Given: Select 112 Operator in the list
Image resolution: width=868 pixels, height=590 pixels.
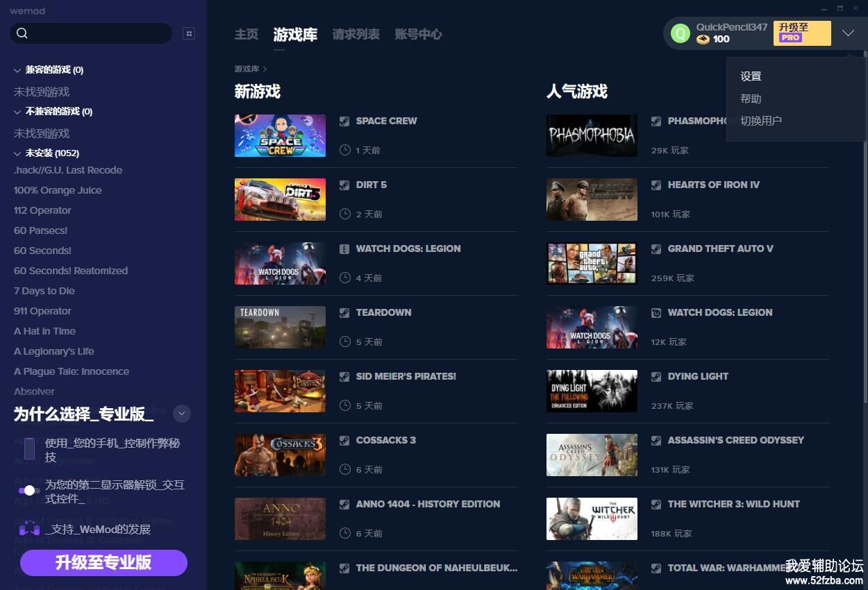Looking at the screenshot, I should pos(42,210).
